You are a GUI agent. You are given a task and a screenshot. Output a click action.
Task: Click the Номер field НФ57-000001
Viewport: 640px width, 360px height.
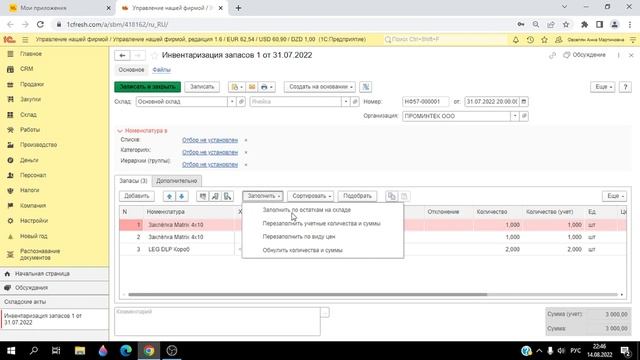click(425, 102)
